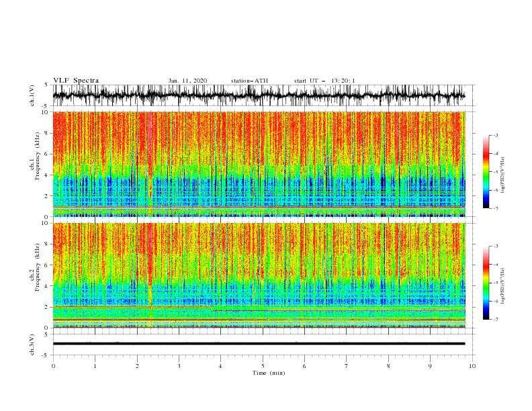532x411 pixels.
Task: Click time axis tick label "7"
Action: [x=347, y=366]
